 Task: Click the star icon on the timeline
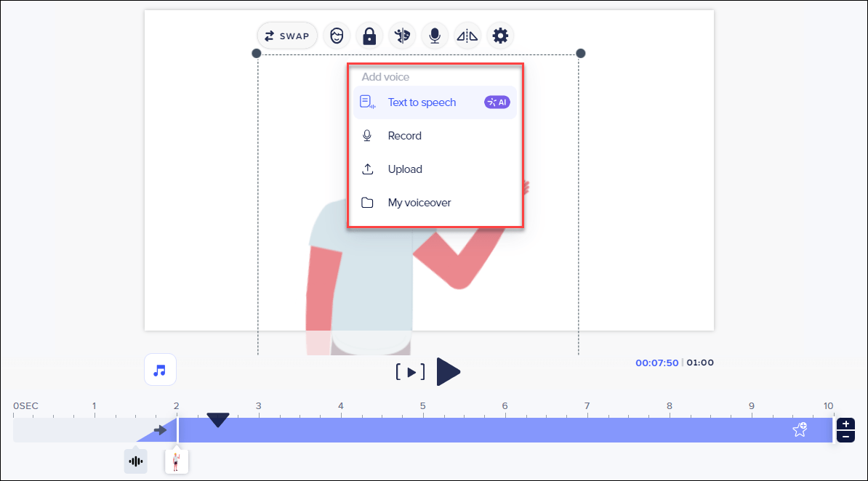pyautogui.click(x=800, y=430)
